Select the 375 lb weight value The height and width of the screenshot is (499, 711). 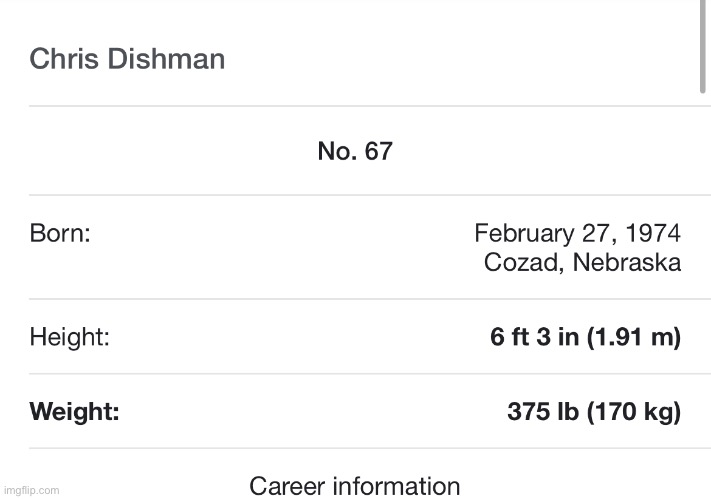(545, 411)
